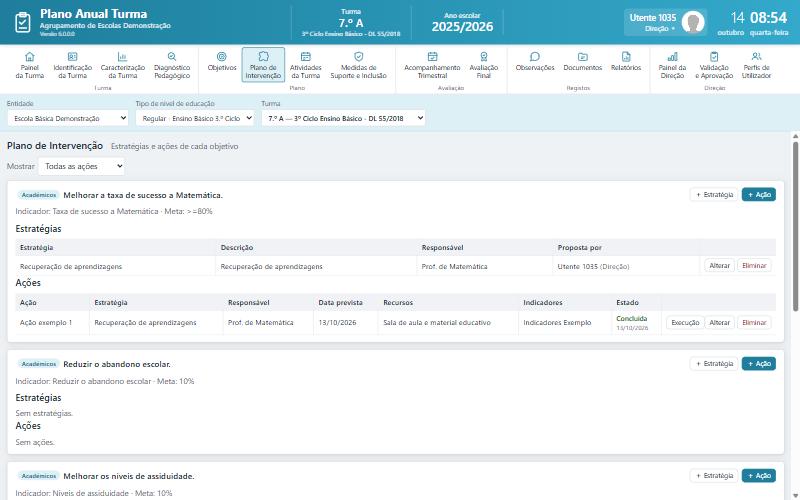Click the Plano Anual Turma clipboard logo
Image resolution: width=800 pixels, height=500 pixels.
[x=23, y=22]
